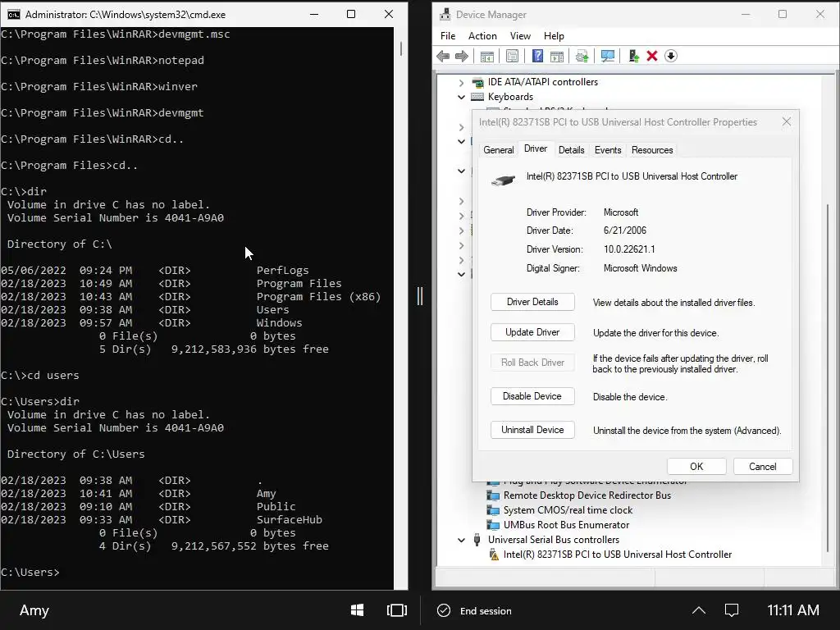Click the driver date 6/21/2006 value
Image resolution: width=840 pixels, height=630 pixels.
pos(624,231)
